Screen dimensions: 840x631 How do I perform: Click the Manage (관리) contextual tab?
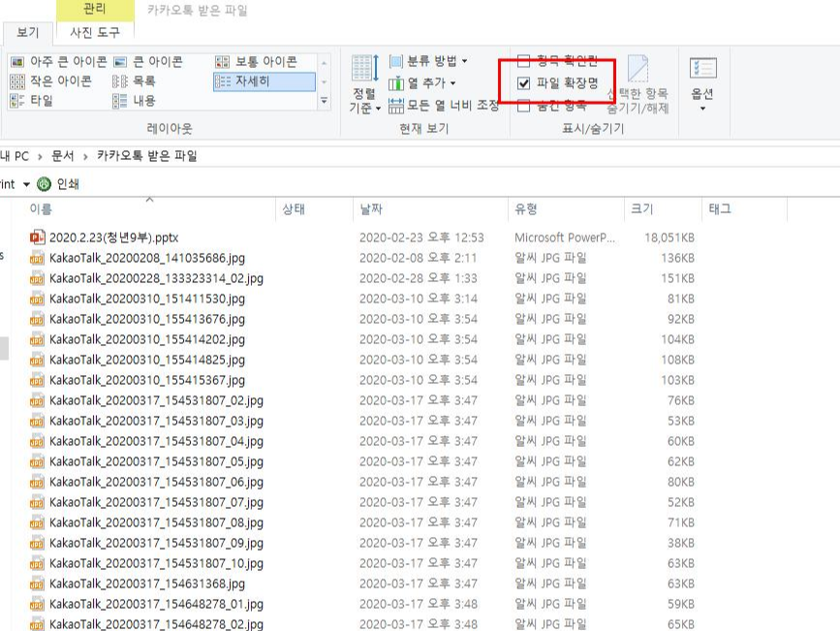pos(95,9)
